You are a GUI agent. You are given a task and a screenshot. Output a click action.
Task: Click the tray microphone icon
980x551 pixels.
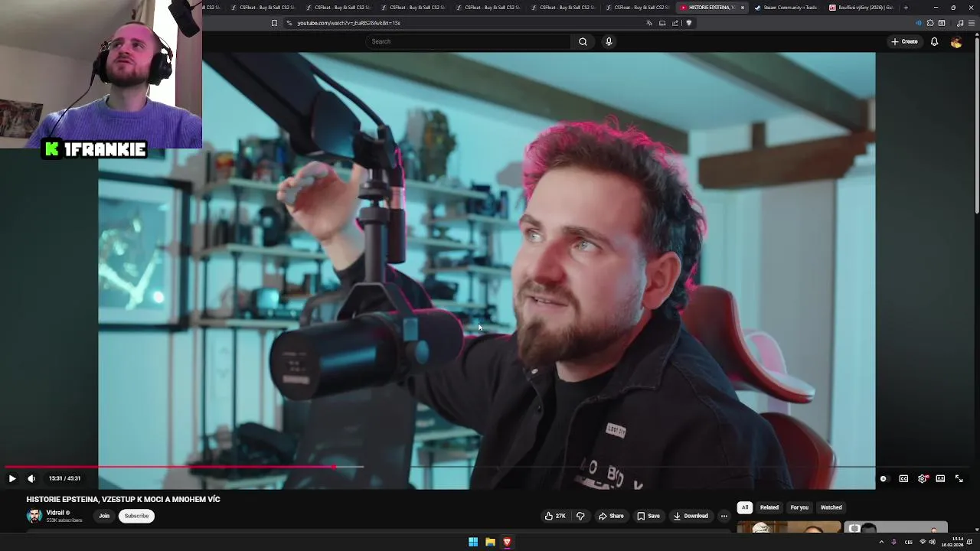(893, 542)
